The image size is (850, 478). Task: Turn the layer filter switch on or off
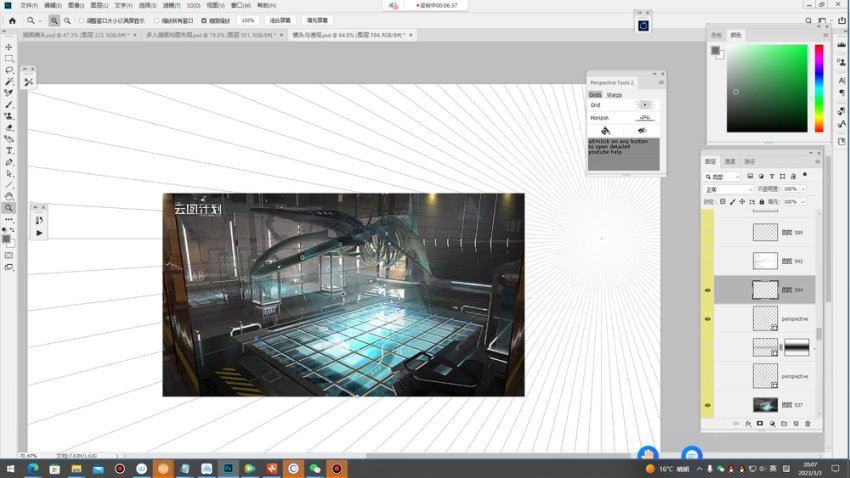805,175
